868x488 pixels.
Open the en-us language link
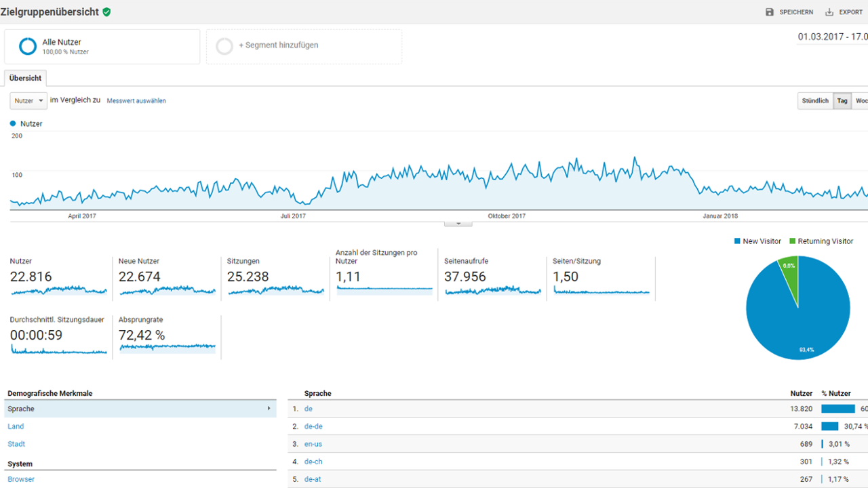tap(313, 444)
